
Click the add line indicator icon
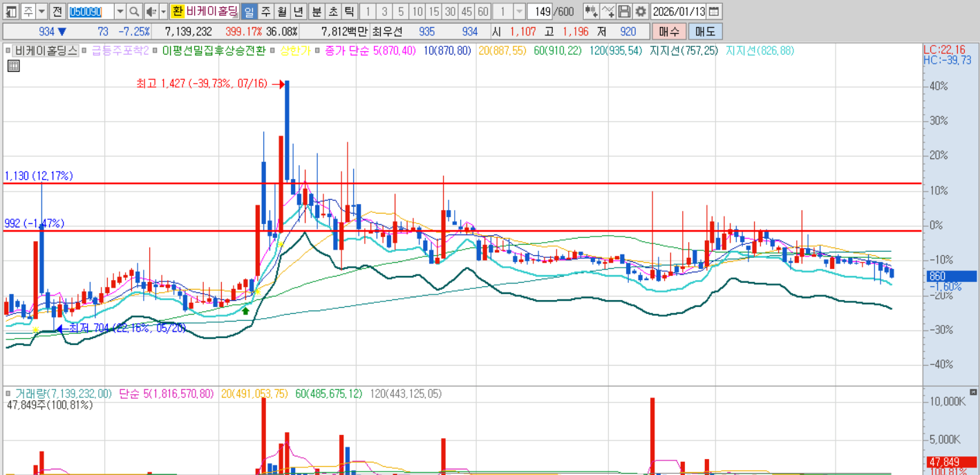(607, 11)
